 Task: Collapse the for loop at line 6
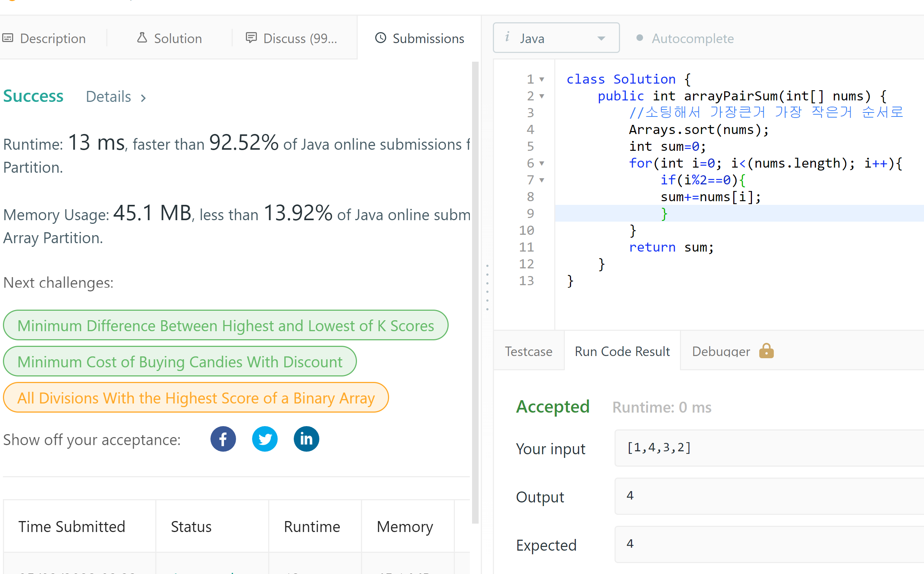pyautogui.click(x=542, y=163)
